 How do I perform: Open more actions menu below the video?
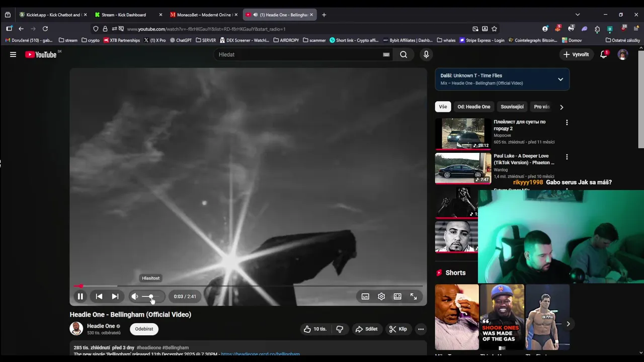pyautogui.click(x=421, y=329)
